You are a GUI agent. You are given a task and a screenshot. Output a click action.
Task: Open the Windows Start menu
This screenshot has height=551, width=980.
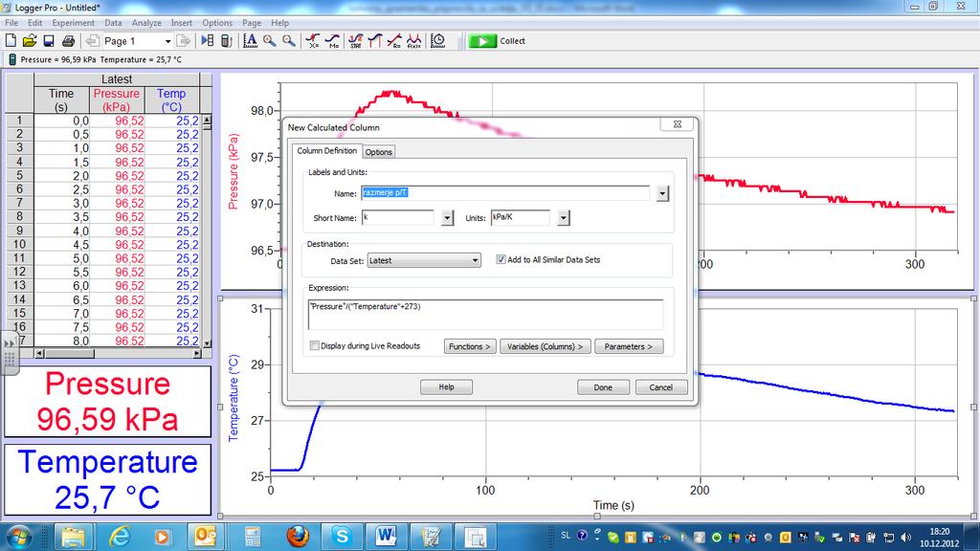click(17, 537)
